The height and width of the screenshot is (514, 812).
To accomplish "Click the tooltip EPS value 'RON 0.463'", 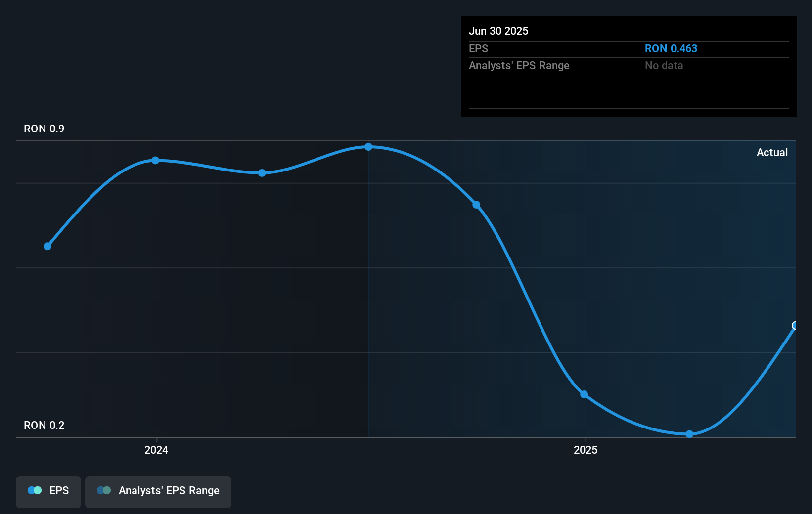I will (671, 48).
